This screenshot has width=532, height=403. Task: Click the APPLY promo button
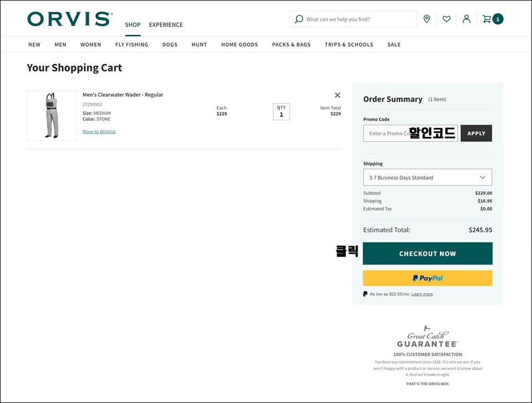[476, 133]
